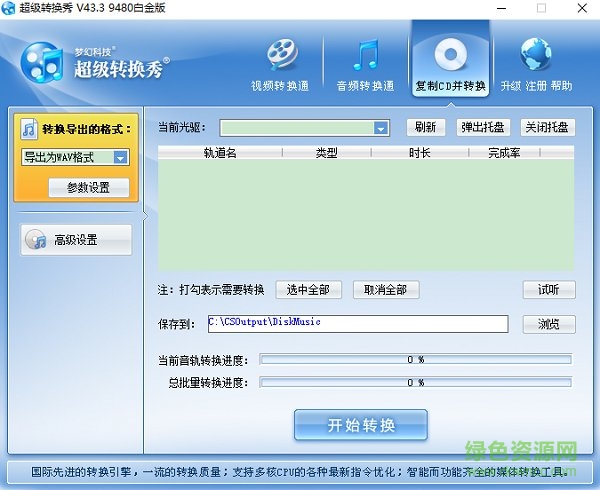Select all tracks with 选中全部

(309, 290)
